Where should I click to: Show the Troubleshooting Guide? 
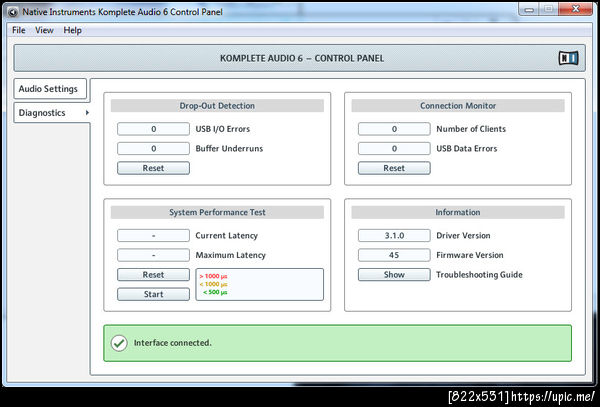coord(394,275)
